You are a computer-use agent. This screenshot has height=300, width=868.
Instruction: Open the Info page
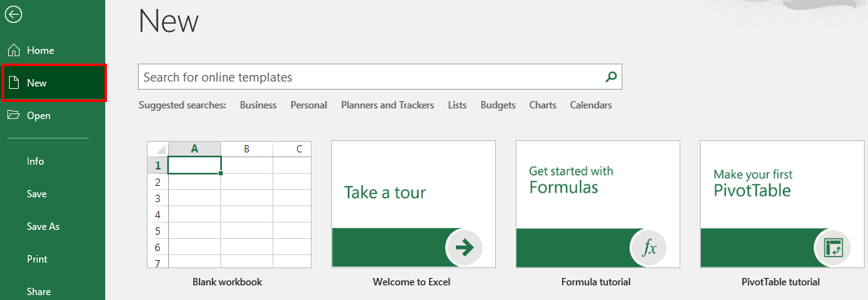pos(35,161)
